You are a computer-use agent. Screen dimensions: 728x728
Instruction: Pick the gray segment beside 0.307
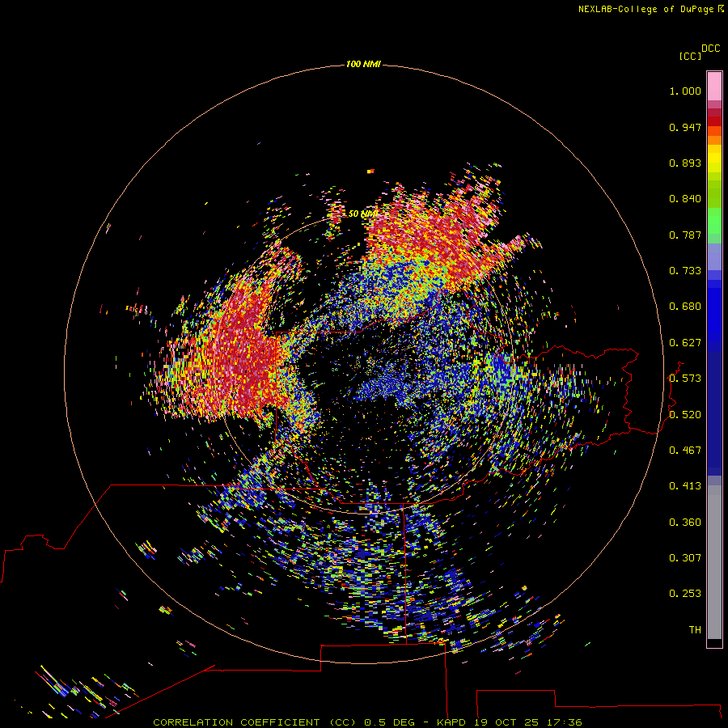[x=714, y=566]
